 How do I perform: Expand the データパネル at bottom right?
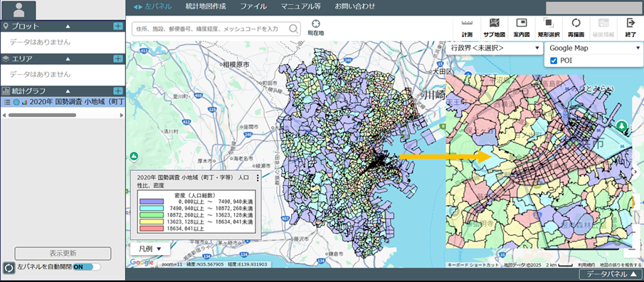click(611, 274)
